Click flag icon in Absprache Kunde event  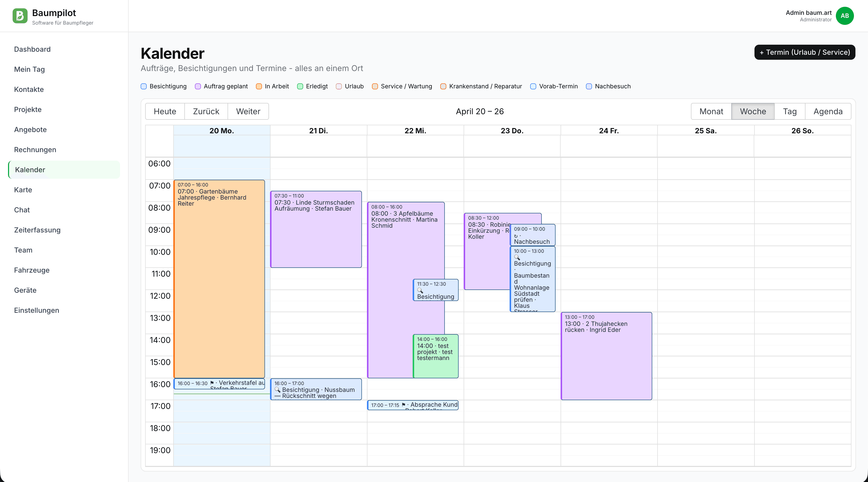(403, 405)
